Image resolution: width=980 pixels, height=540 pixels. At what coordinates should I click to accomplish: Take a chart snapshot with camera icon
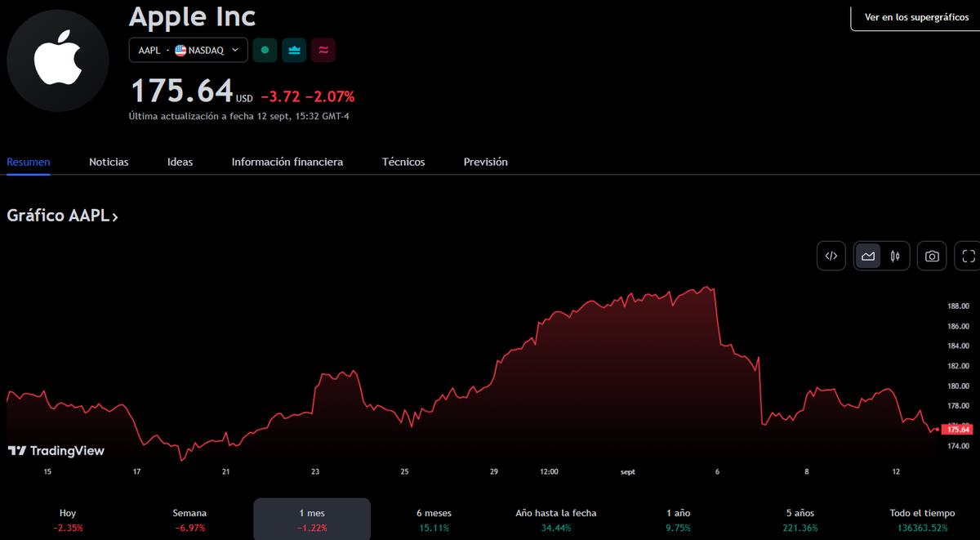932,256
